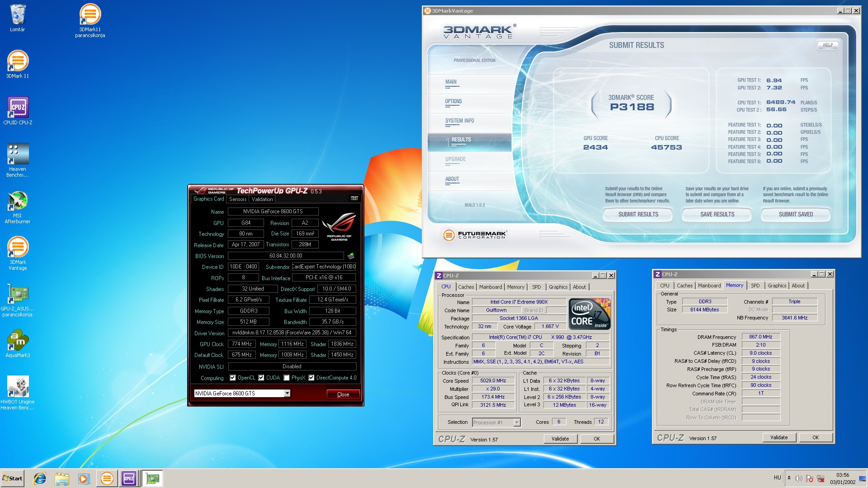Toggle the CUDA checkbox in GPU-Z
868x488 pixels.
[x=261, y=378]
